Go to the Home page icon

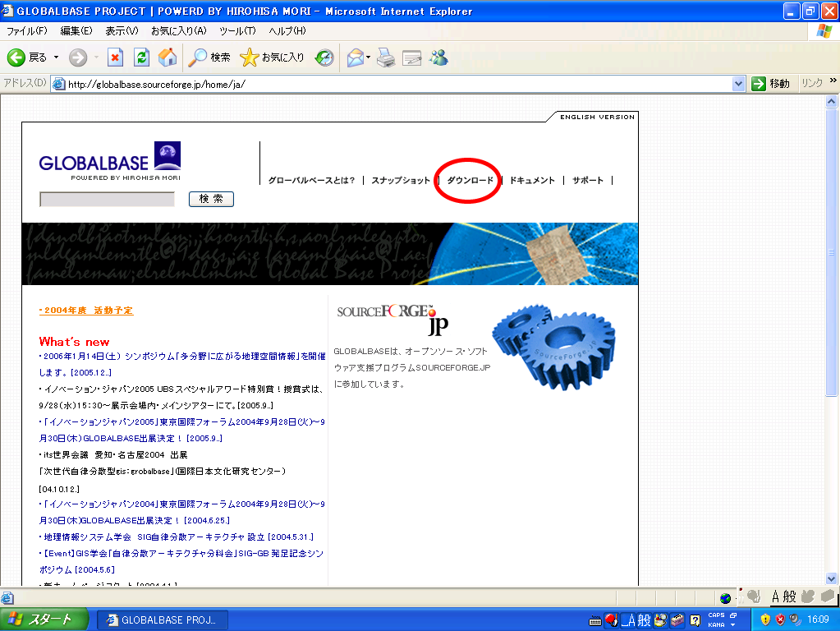tap(168, 58)
